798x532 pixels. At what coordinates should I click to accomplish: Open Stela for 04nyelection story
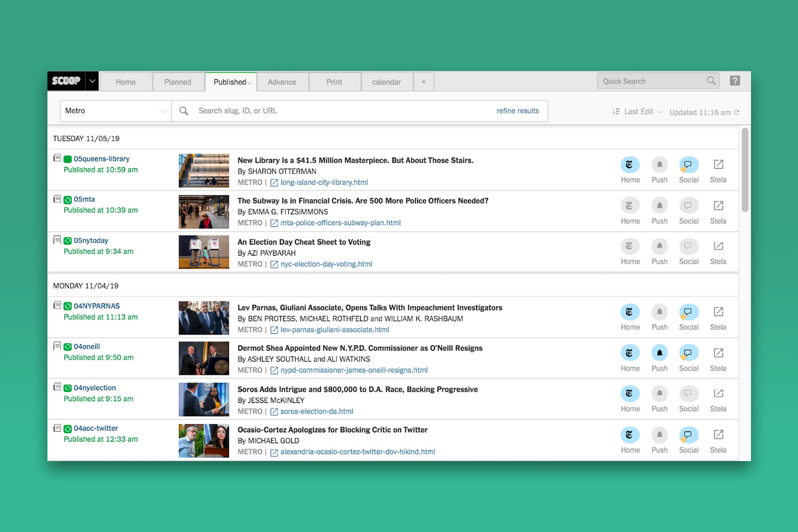pos(718,394)
